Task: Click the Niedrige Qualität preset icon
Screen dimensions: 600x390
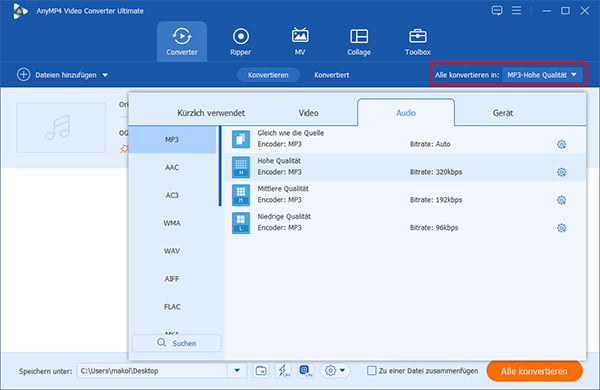Action: 241,223
